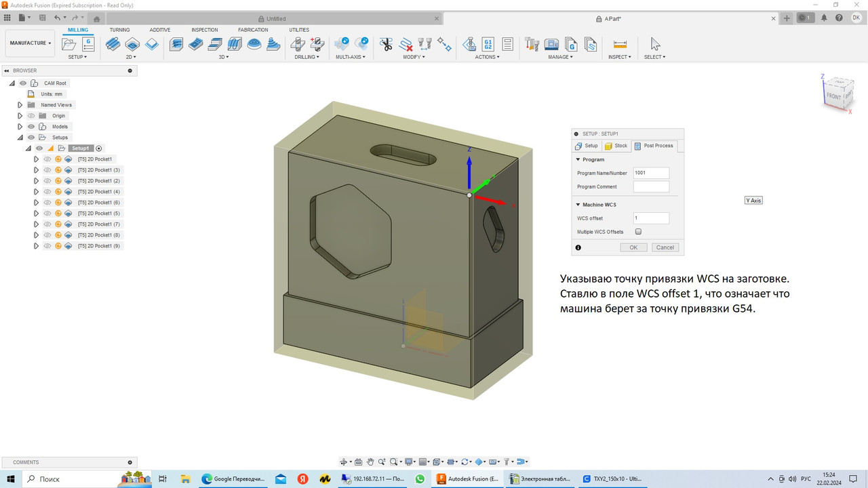Viewport: 868px width, 488px height.
Task: Switch to the ADDITIVE ribbon tab
Action: (160, 30)
